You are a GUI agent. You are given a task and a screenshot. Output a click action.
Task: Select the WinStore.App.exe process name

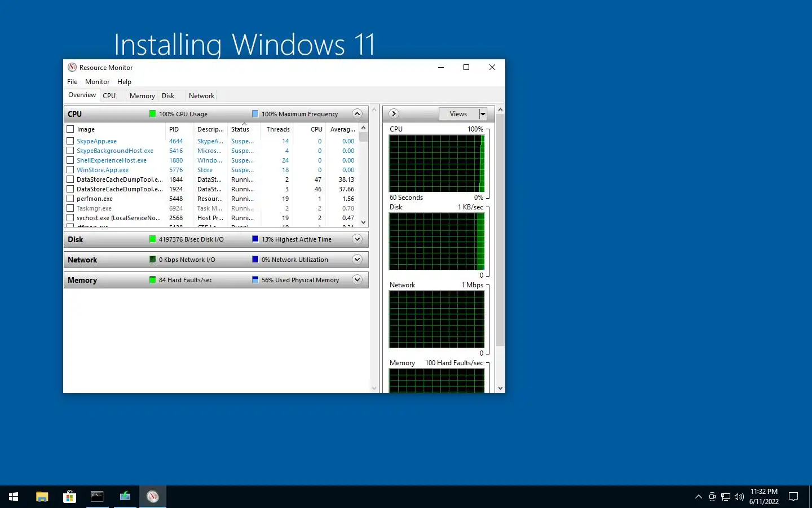(103, 170)
